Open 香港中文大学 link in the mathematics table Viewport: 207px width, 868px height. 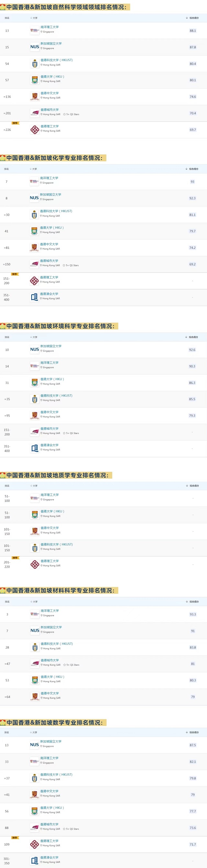click(49, 791)
